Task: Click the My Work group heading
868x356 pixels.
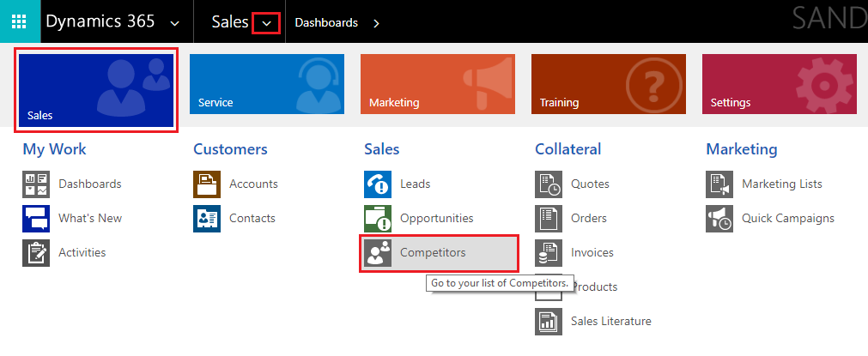Action: click(x=54, y=149)
